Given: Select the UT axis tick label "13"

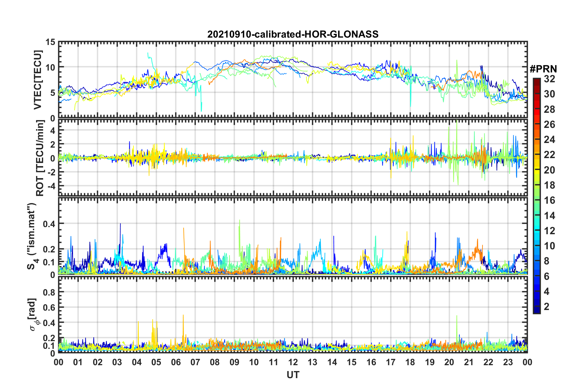Looking at the screenshot, I should pos(312,362).
